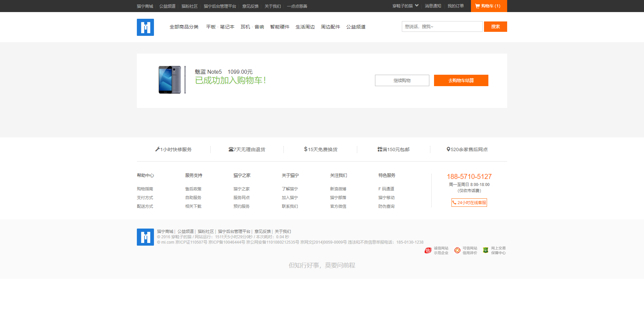Open the 24小时在线客服 chat button
Screen dimensions: 644x314
[469, 203]
